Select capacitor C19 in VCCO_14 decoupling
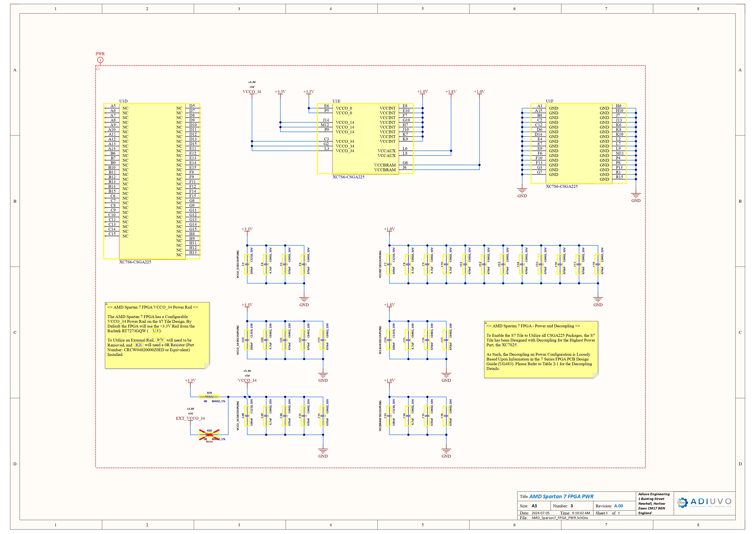This screenshot has width=756, height=534. pyautogui.click(x=247, y=340)
